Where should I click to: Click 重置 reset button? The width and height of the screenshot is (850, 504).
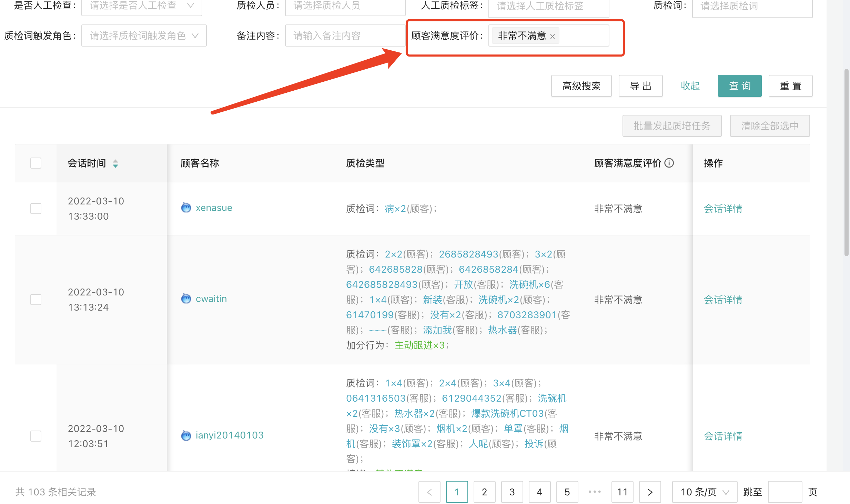(790, 86)
